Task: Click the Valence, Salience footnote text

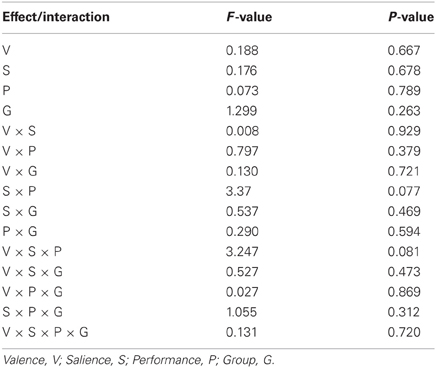Action: (138, 360)
